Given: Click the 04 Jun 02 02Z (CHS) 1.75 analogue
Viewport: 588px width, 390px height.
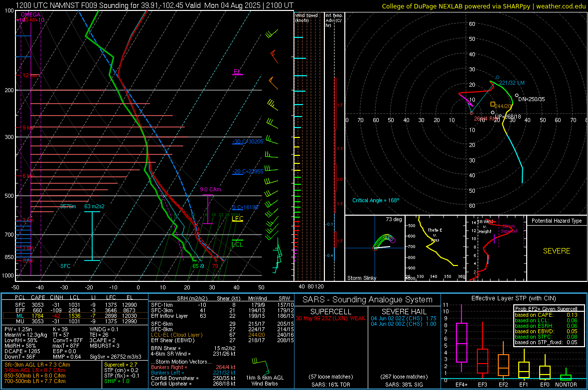Looking at the screenshot, I should pyautogui.click(x=404, y=318).
